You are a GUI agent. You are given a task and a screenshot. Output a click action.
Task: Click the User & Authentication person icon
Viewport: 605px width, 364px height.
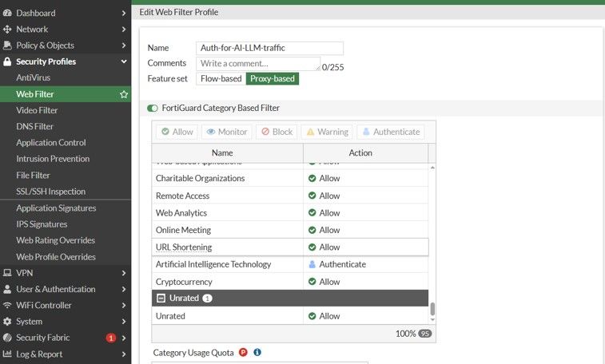[x=7, y=289]
